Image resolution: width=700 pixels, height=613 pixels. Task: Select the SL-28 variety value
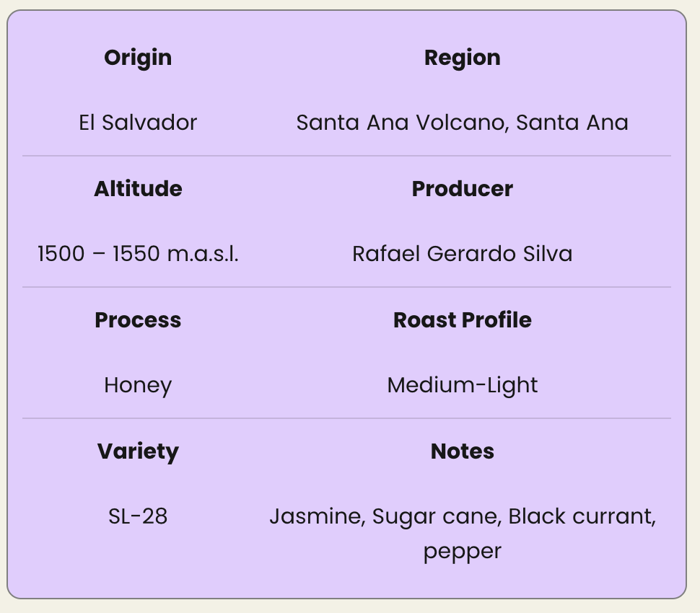[x=138, y=516]
